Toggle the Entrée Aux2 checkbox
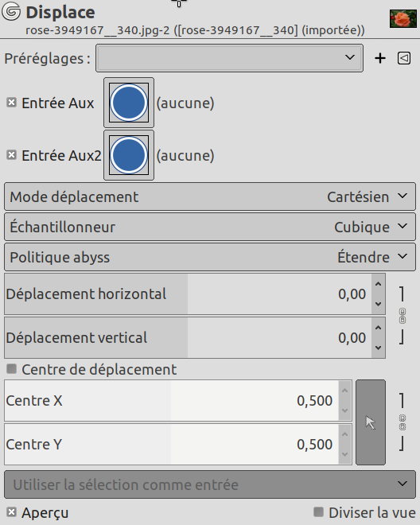420x525 pixels. coord(11,155)
